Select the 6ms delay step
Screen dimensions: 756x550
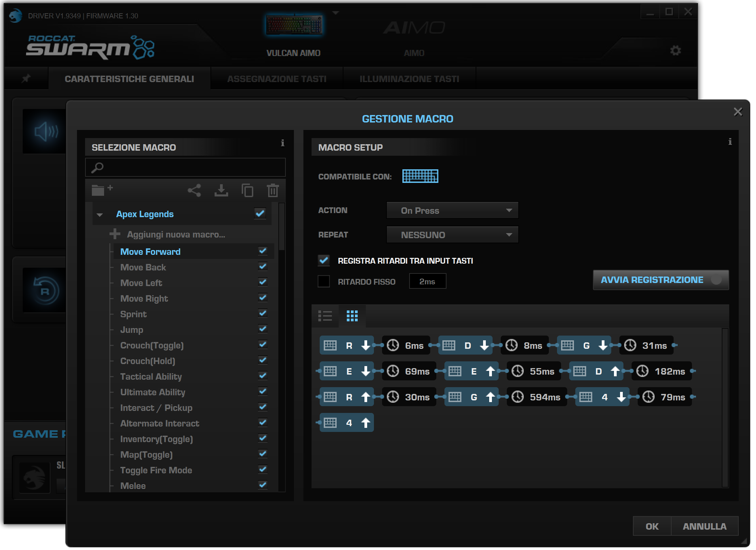tap(406, 345)
